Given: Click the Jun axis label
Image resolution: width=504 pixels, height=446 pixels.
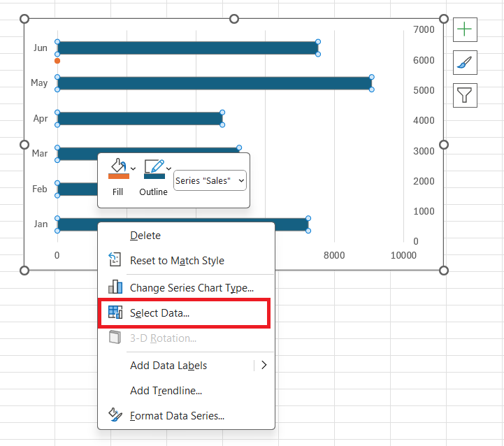Looking at the screenshot, I should pos(41,48).
